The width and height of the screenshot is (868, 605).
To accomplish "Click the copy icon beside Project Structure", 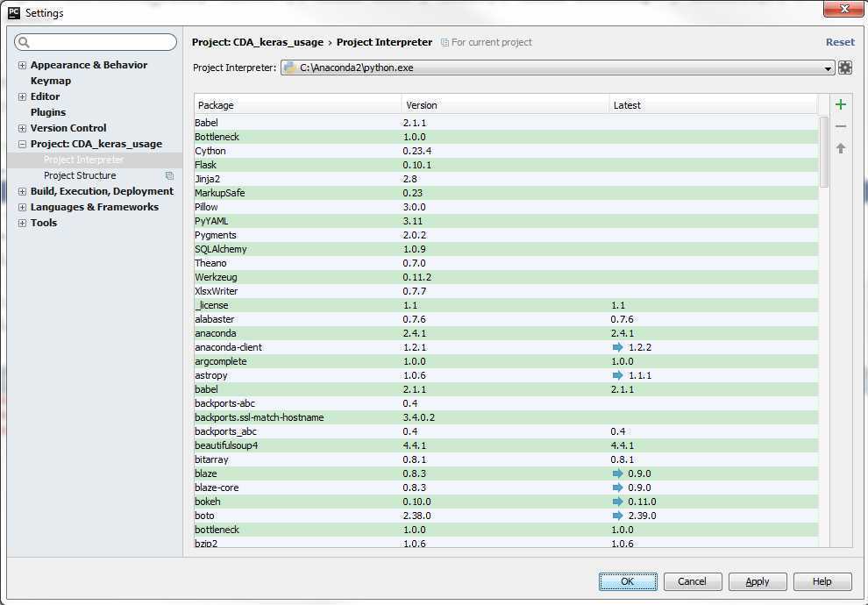I will (x=169, y=176).
